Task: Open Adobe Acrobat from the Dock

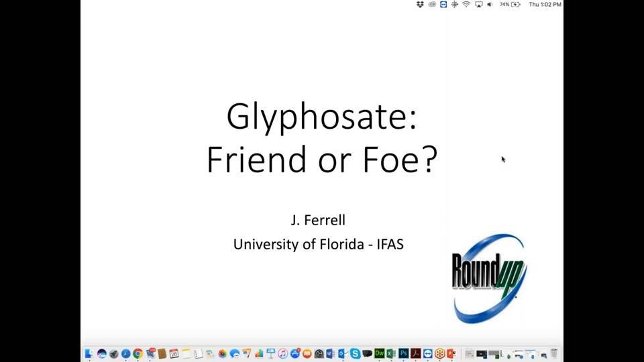Action: 415,353
